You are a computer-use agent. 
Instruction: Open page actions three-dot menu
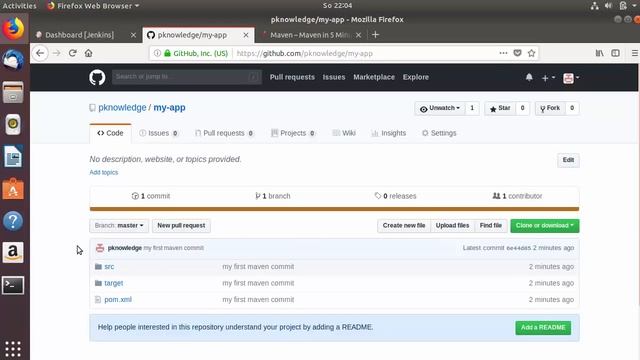pyautogui.click(x=503, y=53)
